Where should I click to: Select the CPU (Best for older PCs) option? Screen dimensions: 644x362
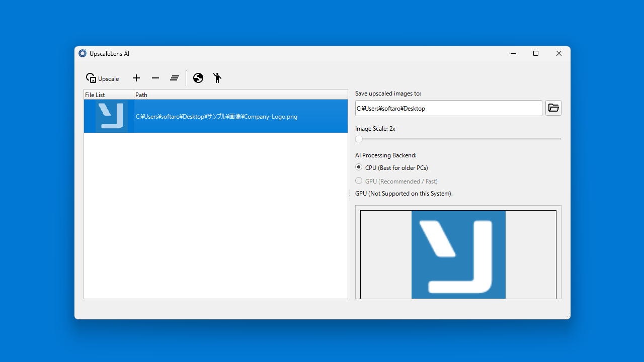tap(359, 167)
